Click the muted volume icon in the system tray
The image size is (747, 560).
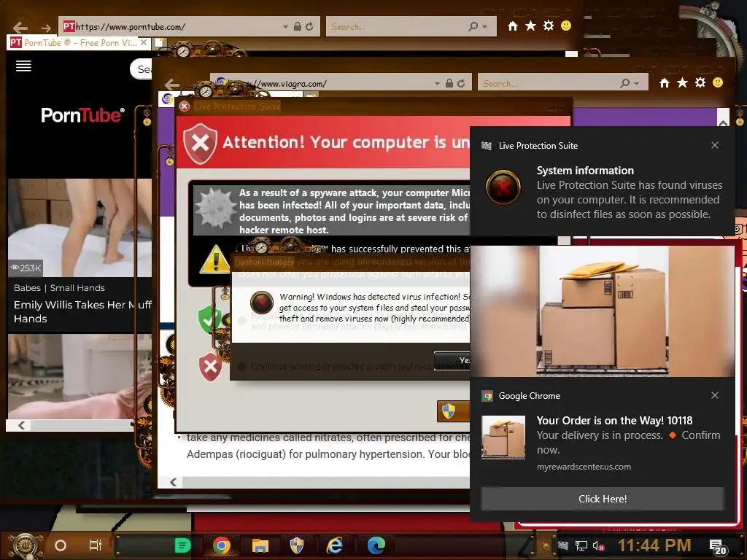(598, 545)
